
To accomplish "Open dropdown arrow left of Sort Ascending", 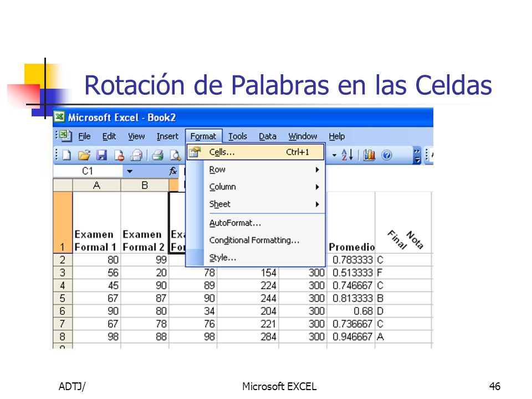I will tap(334, 155).
